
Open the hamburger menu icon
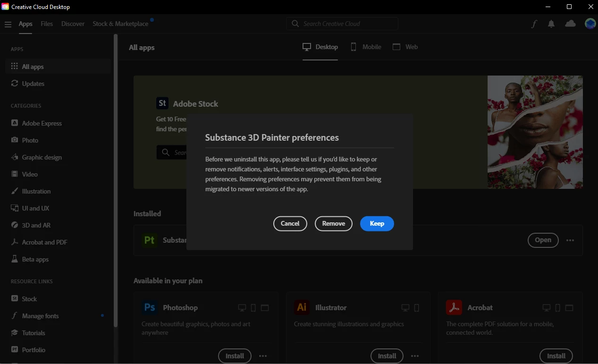coord(8,24)
